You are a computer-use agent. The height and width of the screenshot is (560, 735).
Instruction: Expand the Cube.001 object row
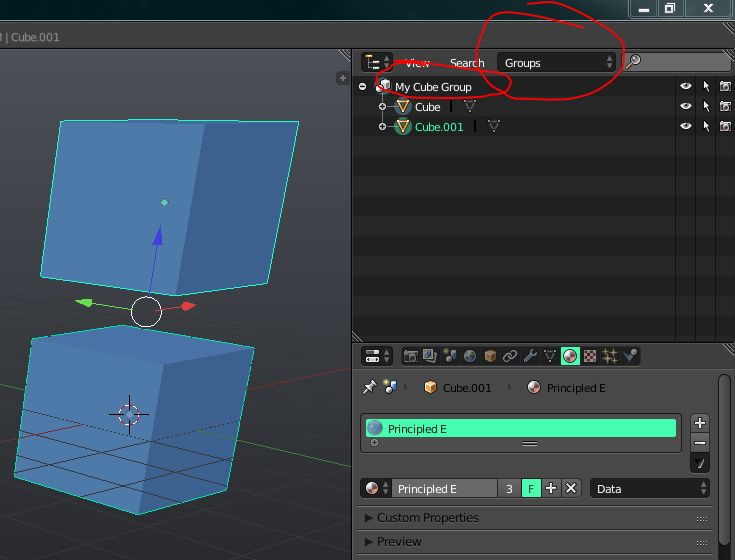coord(382,127)
